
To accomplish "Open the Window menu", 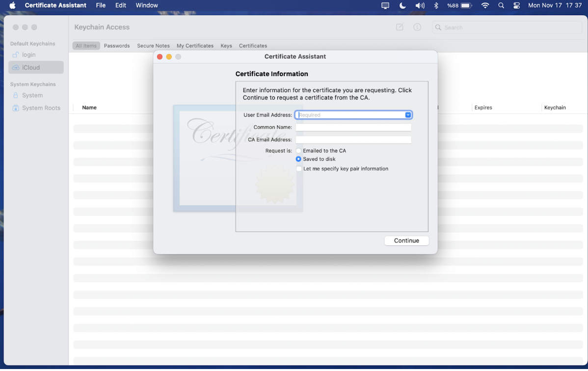I will (147, 5).
